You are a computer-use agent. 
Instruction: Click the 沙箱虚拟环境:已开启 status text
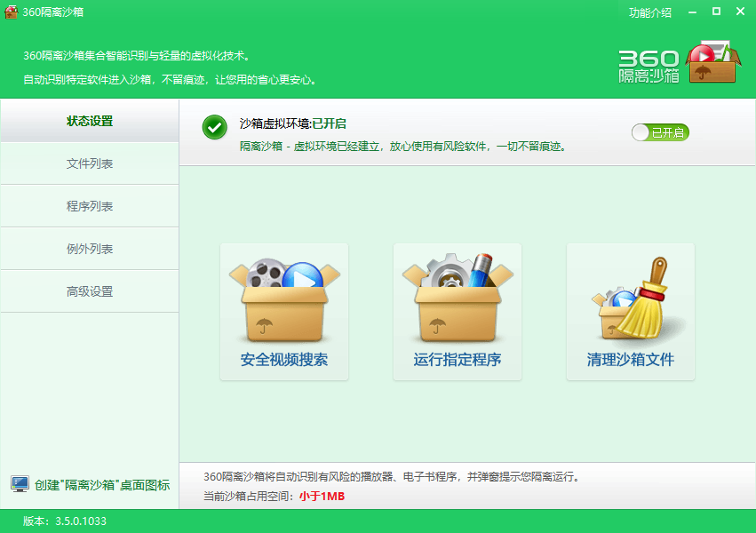tap(293, 123)
